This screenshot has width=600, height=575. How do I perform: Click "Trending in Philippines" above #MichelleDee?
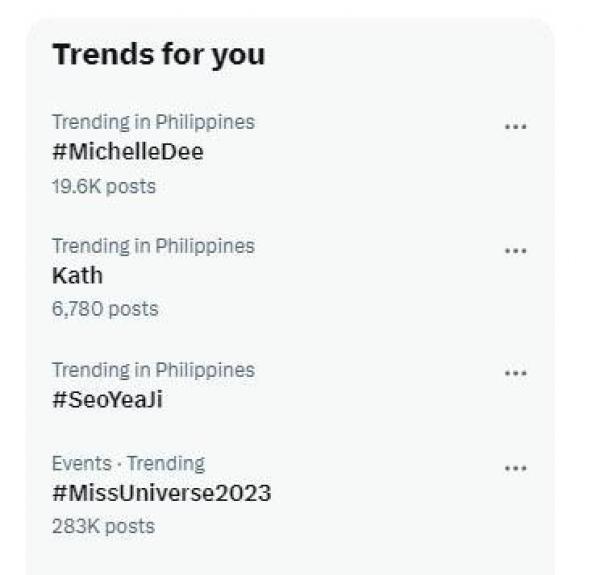coord(153,122)
